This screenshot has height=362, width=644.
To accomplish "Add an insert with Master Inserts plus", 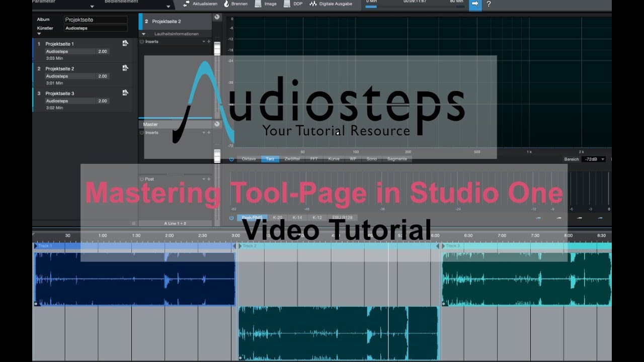I will pos(209,133).
